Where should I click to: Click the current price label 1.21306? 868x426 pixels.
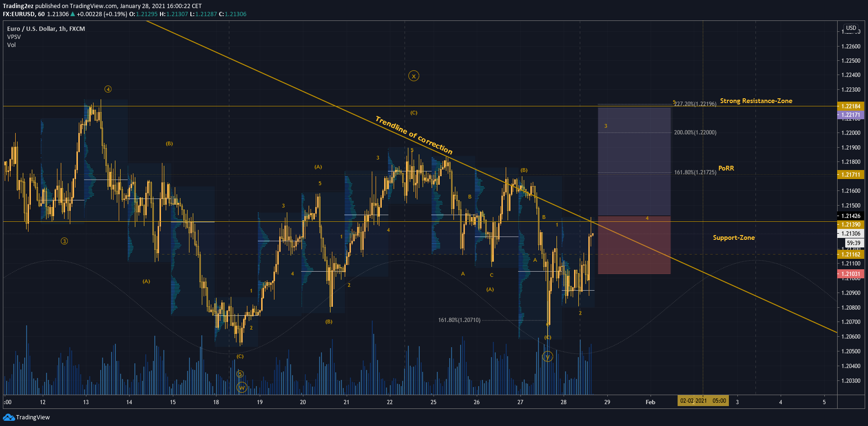click(850, 234)
